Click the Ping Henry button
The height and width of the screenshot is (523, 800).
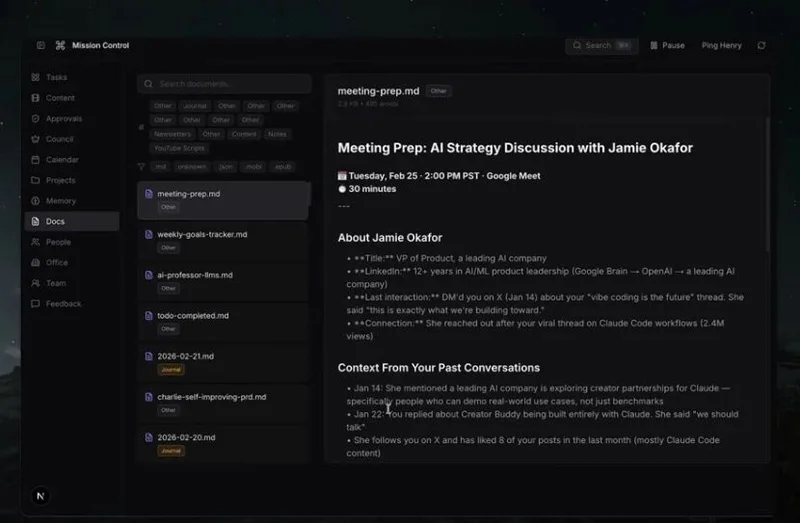point(722,45)
